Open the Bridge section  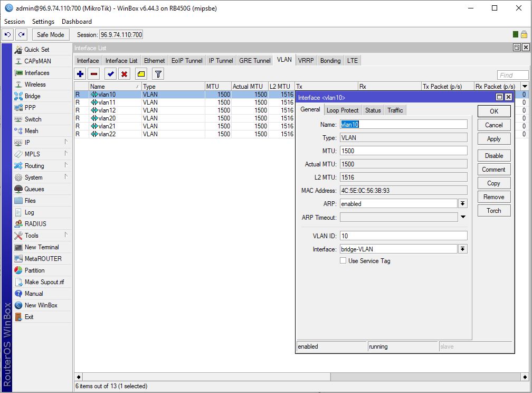point(32,96)
